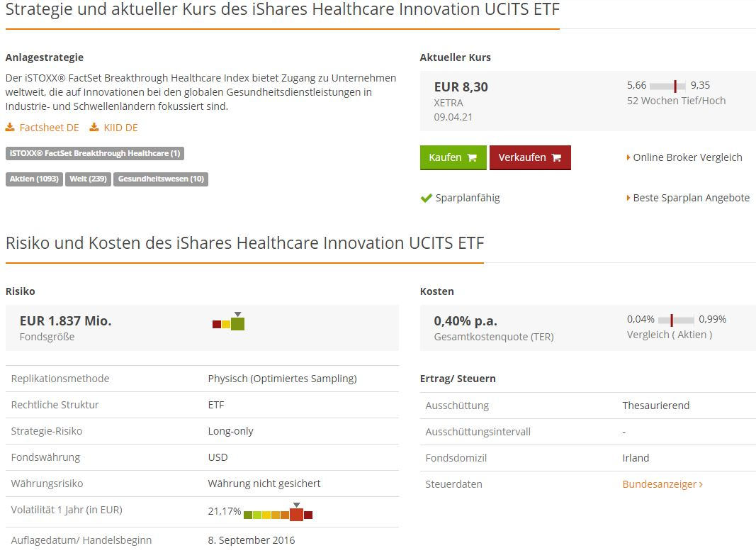Open Beste Sparplan Angebote link
Viewport: 756px width, 553px height.
coord(691,198)
